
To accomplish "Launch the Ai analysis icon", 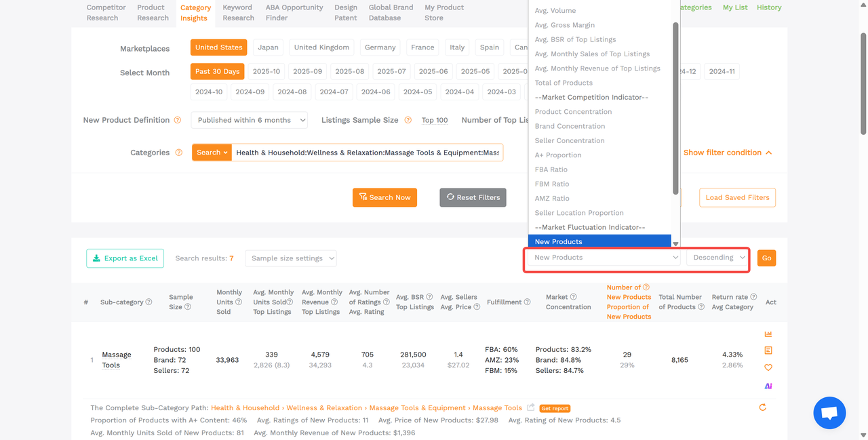I will pos(768,386).
